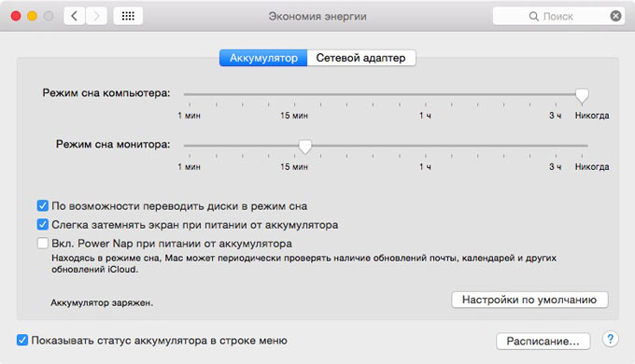Click Никогда label under monitor sleep slider
Viewport: 635px width, 364px height.
point(592,167)
